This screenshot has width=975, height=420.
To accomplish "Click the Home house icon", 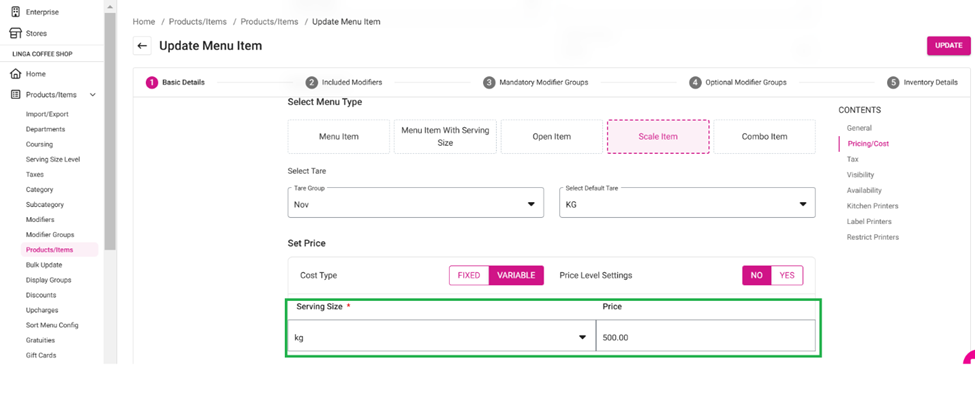I will [15, 74].
